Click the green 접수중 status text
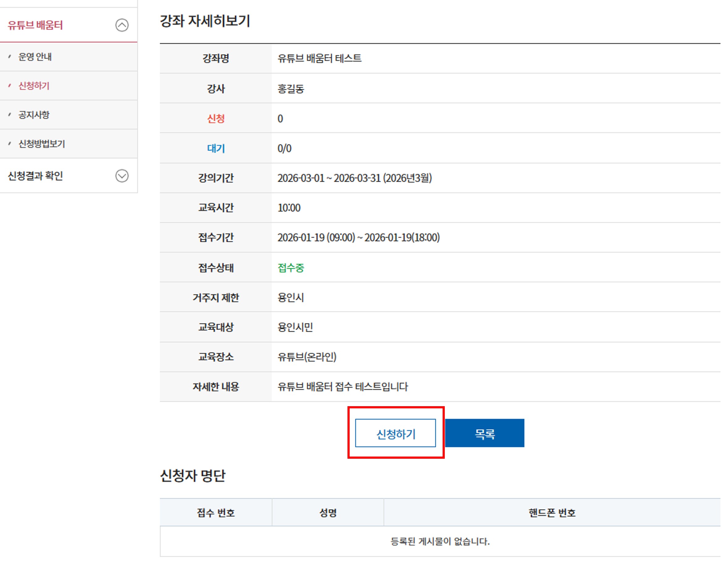This screenshot has width=728, height=573. coord(291,268)
